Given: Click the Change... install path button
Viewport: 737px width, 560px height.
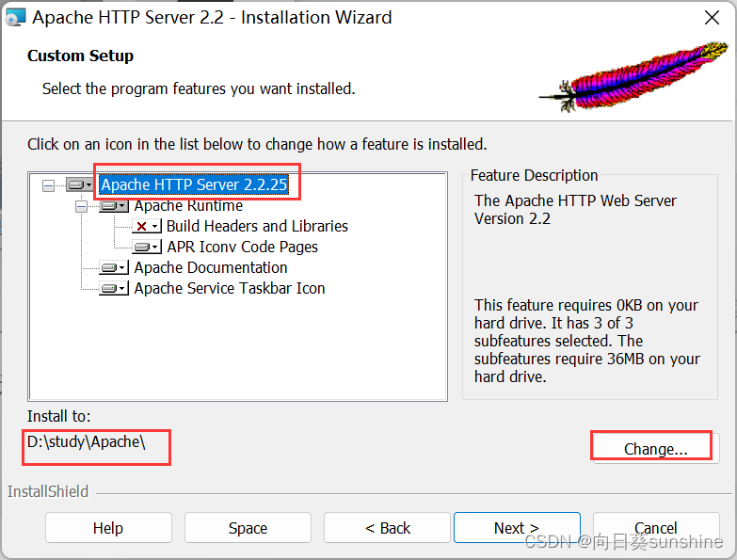Looking at the screenshot, I should point(656,449).
